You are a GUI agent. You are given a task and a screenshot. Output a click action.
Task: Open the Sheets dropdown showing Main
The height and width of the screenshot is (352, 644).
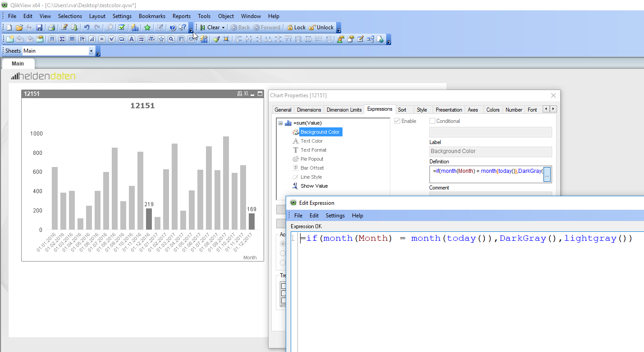[x=91, y=50]
